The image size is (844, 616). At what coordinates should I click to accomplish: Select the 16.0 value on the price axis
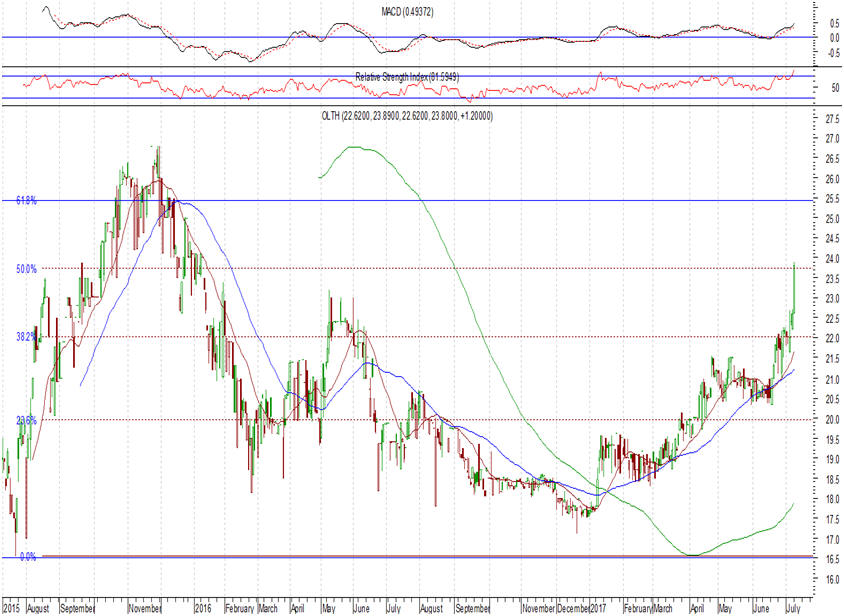[x=827, y=579]
